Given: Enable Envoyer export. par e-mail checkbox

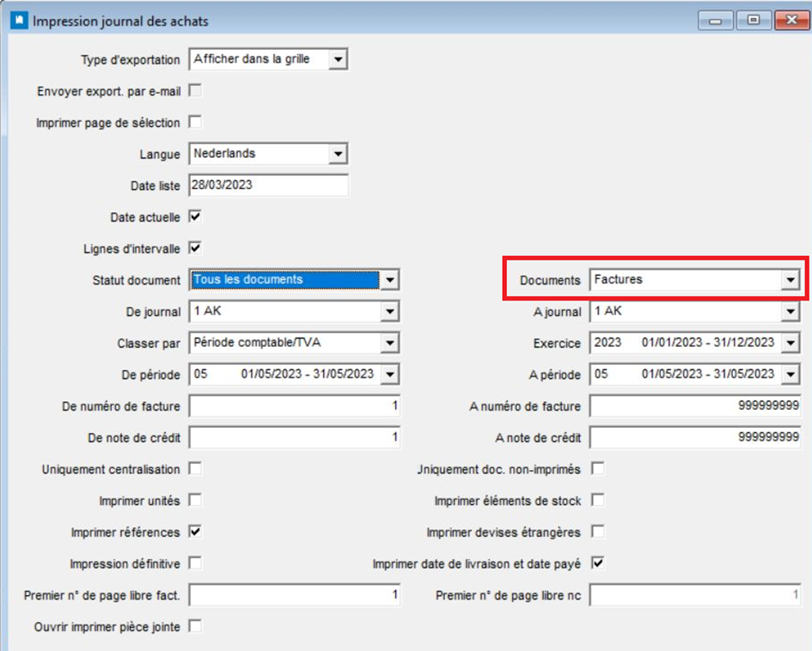Looking at the screenshot, I should pos(195,91).
